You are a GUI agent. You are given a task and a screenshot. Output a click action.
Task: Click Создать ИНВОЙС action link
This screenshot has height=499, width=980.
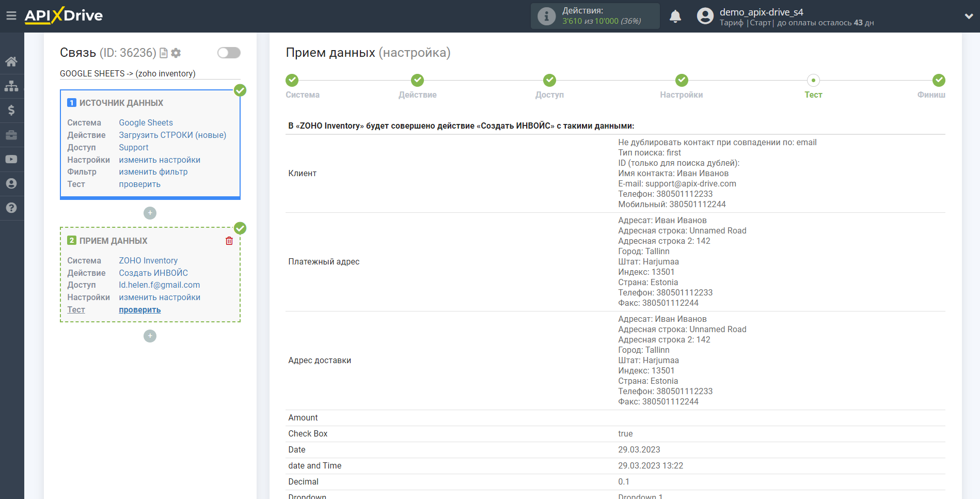click(153, 273)
